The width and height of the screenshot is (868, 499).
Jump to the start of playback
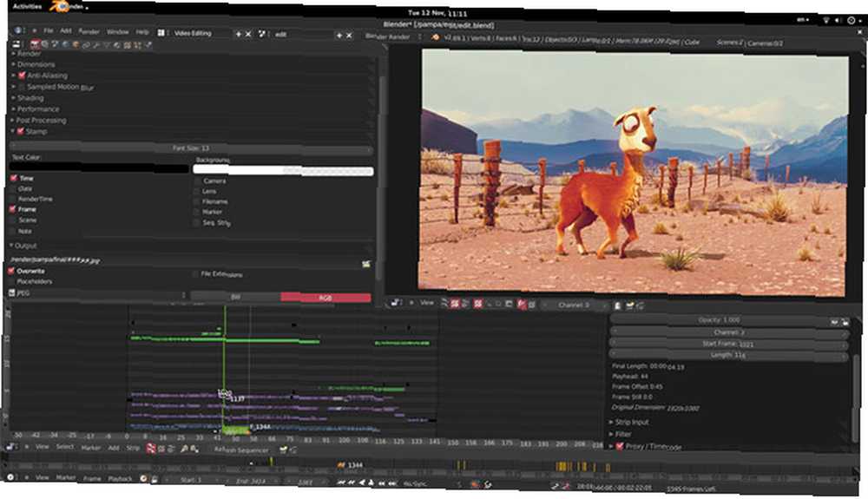click(341, 483)
